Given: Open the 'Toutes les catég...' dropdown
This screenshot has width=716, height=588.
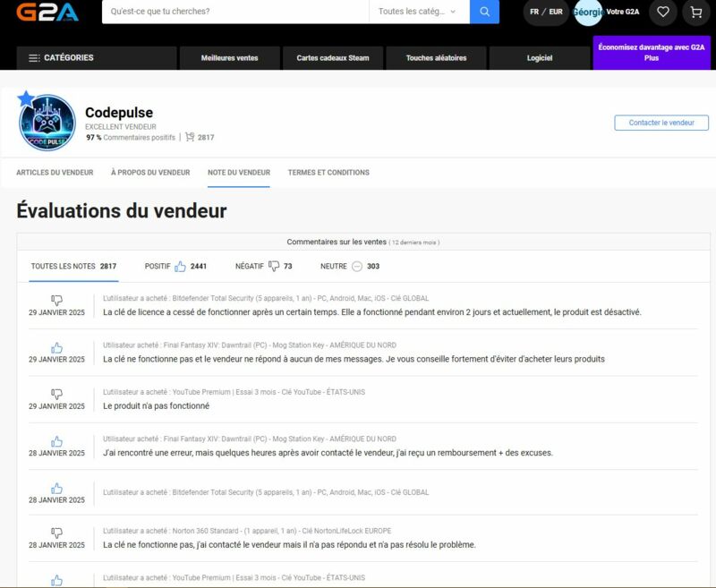Looking at the screenshot, I should (x=419, y=12).
